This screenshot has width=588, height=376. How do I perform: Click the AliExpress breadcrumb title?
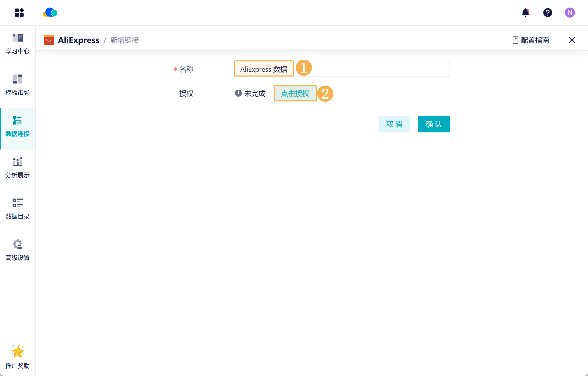pos(79,40)
